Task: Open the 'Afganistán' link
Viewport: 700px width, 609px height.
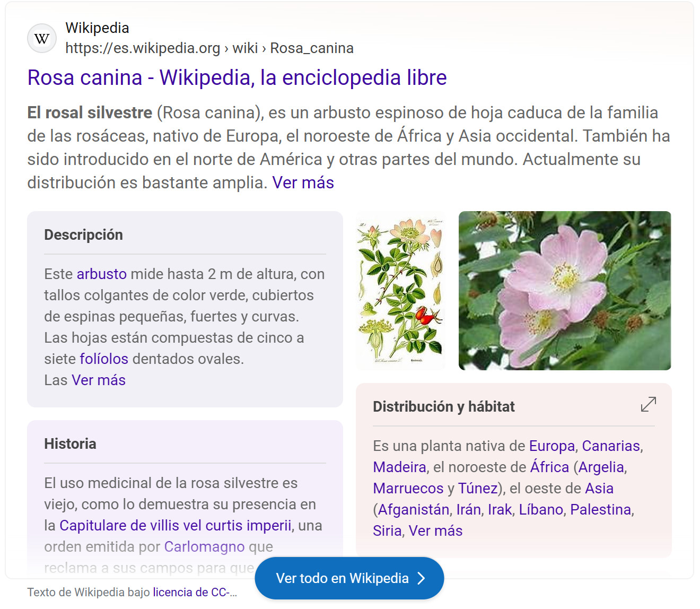Action: [414, 509]
